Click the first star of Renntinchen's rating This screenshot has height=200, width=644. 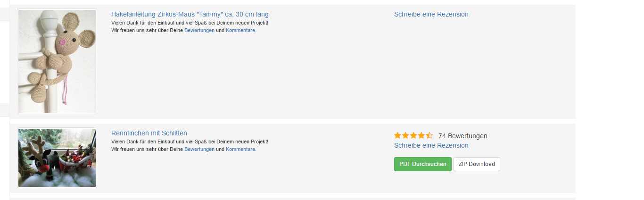click(x=397, y=136)
